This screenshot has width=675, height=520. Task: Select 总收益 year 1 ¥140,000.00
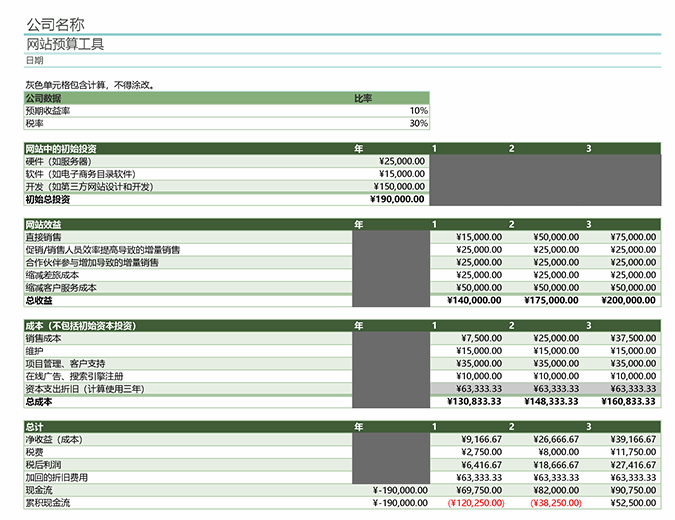click(x=474, y=300)
